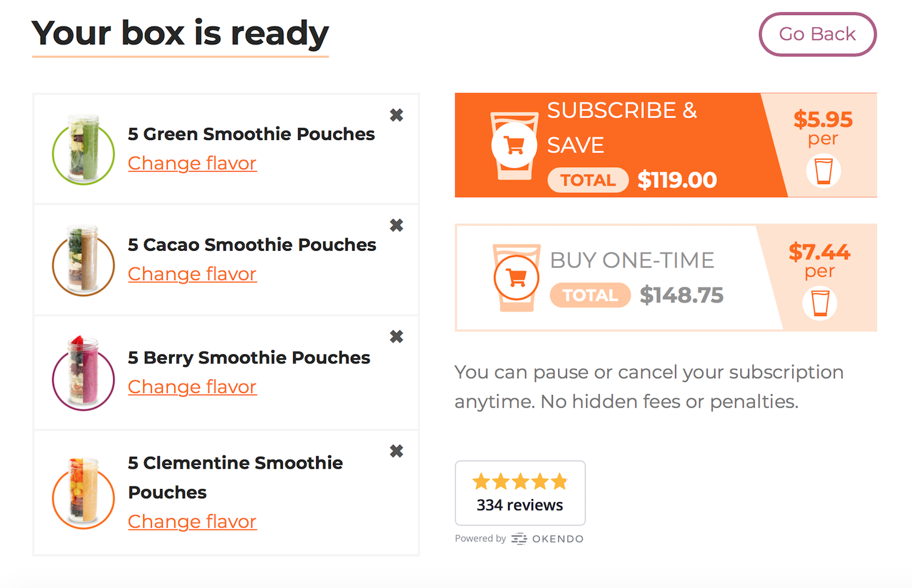Change flavor for Clementine Smoothie Pouches
Image resolution: width=912 pixels, height=588 pixels.
point(192,521)
